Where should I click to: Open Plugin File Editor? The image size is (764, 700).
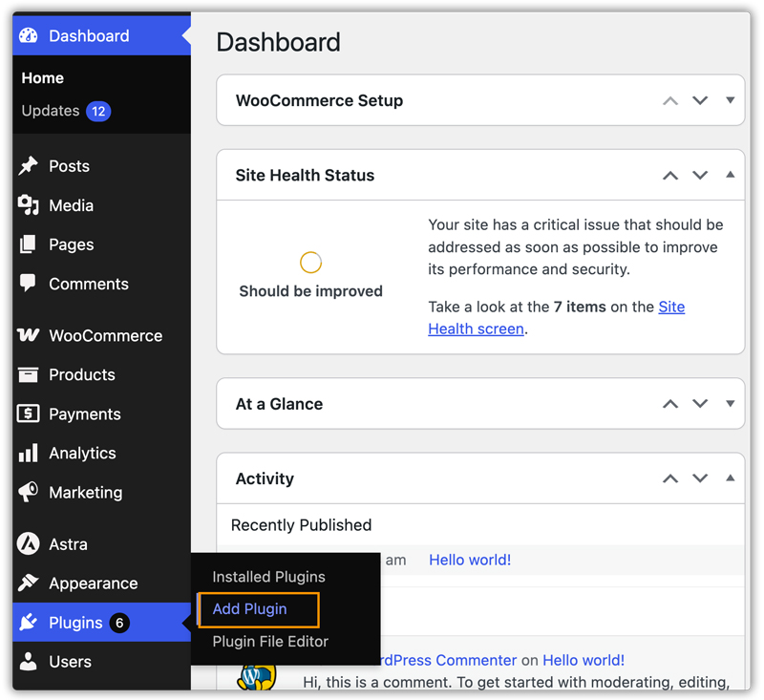(270, 641)
